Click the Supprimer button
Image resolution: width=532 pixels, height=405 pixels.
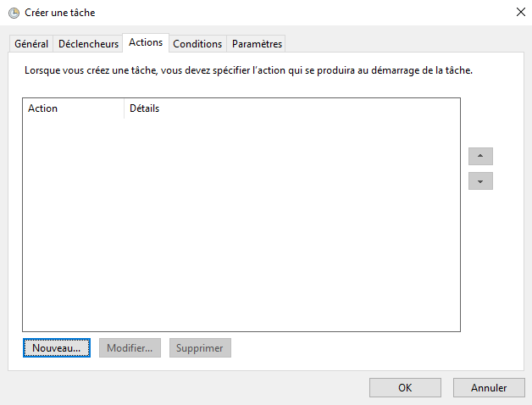200,348
